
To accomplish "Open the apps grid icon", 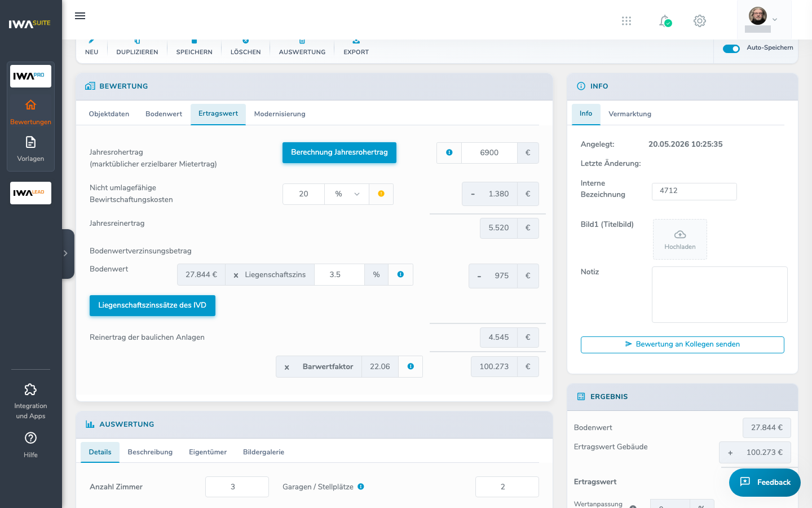I will click(x=626, y=21).
